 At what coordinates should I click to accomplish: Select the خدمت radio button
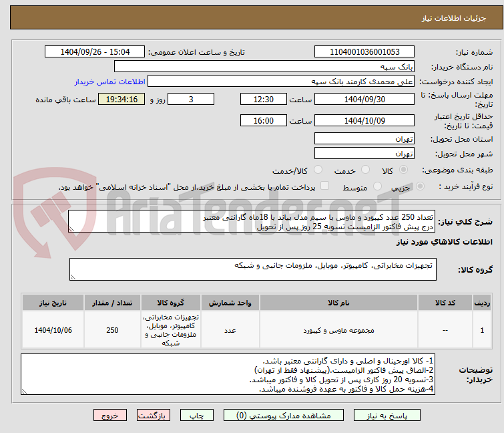point(365,170)
